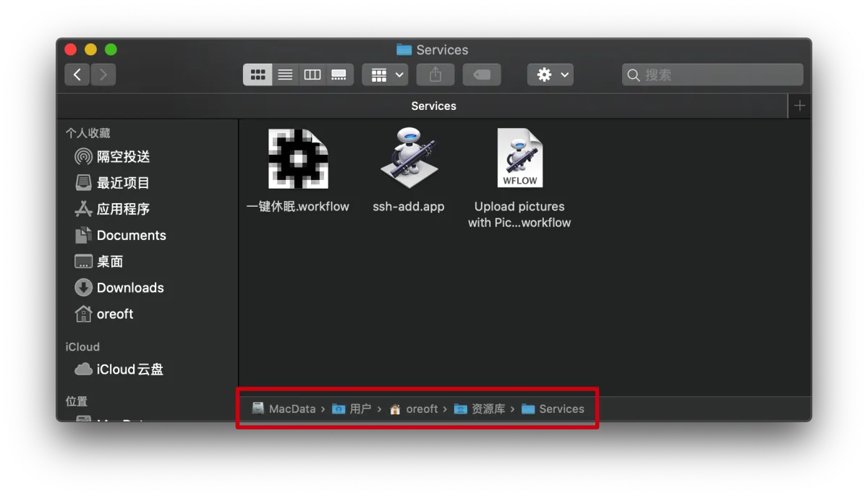The height and width of the screenshot is (496, 868).
Task: Open the ssh-add.app file
Action: point(409,158)
